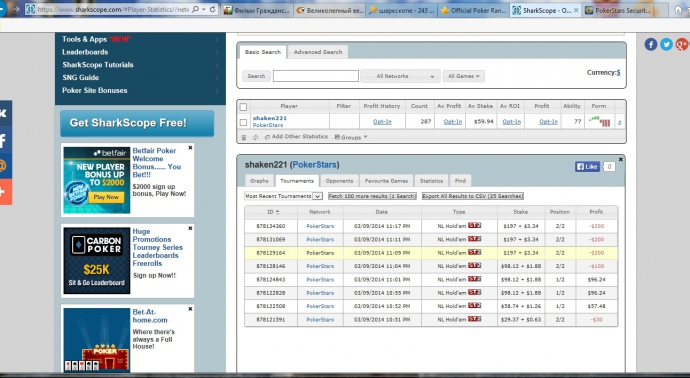
Task: Open the Graphs tab
Action: 259,181
